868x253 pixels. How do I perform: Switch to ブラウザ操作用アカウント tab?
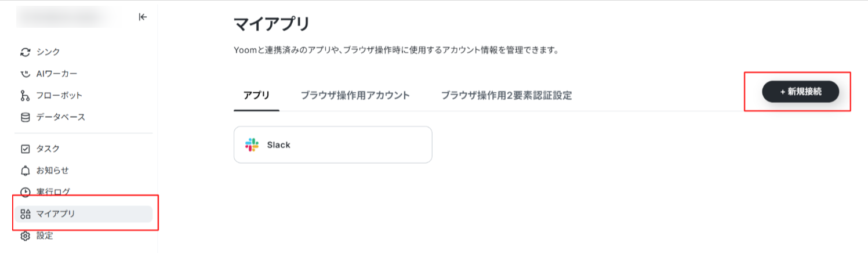(x=355, y=96)
